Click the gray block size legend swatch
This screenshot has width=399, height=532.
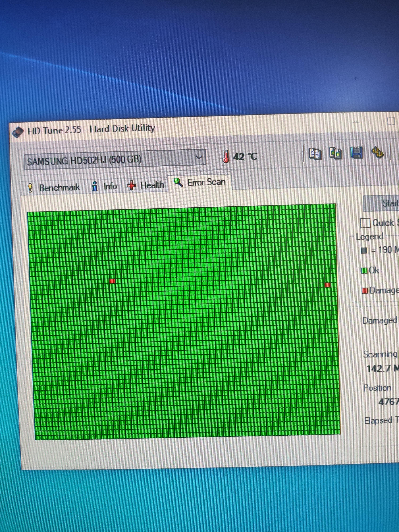point(364,251)
